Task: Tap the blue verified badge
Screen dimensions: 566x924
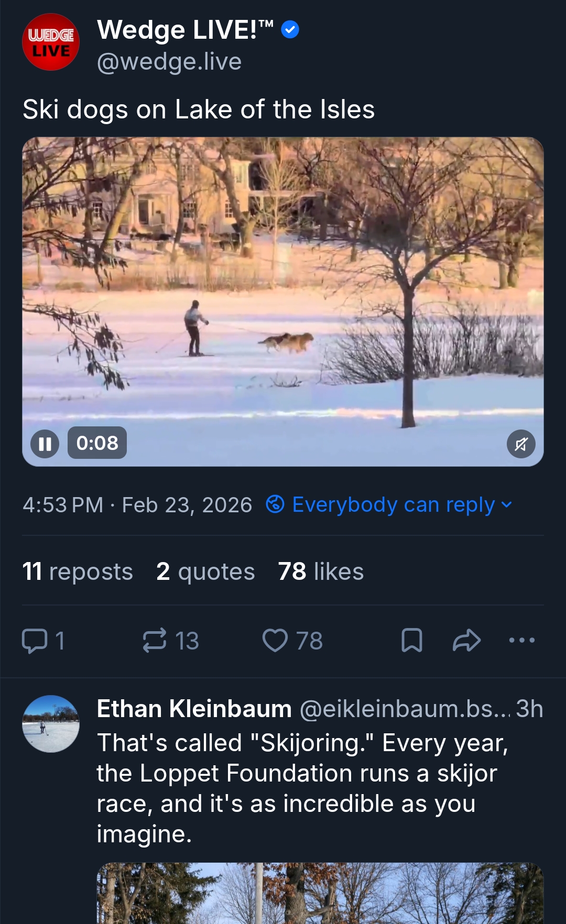Action: click(290, 30)
